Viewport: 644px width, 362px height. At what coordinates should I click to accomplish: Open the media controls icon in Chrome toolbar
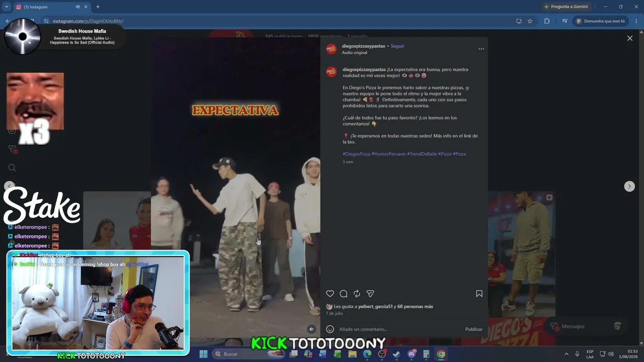coord(565,21)
